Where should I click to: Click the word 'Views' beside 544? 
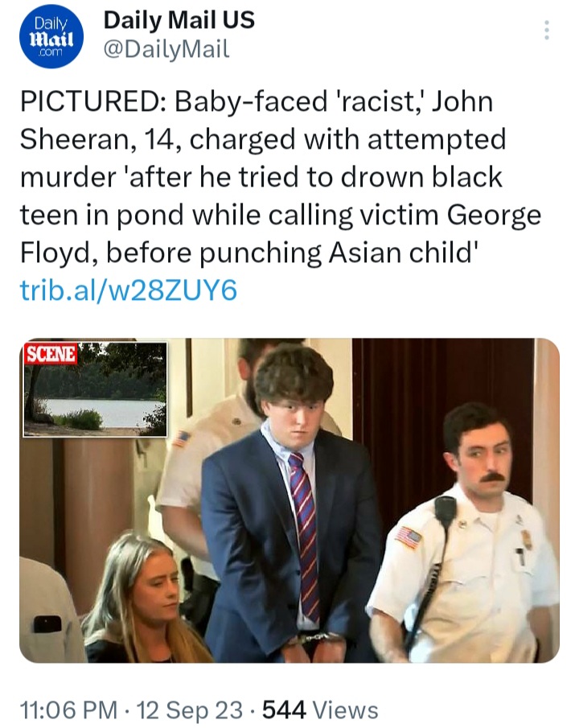point(346,709)
